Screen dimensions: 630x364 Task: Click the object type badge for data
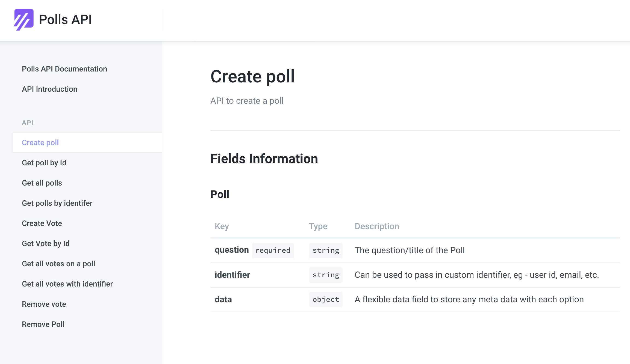tap(326, 299)
